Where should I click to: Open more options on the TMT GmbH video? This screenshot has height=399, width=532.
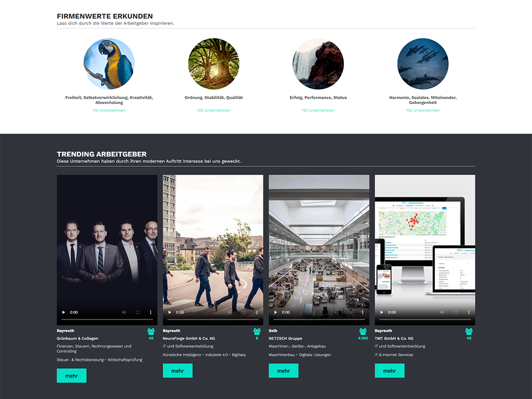(x=469, y=312)
